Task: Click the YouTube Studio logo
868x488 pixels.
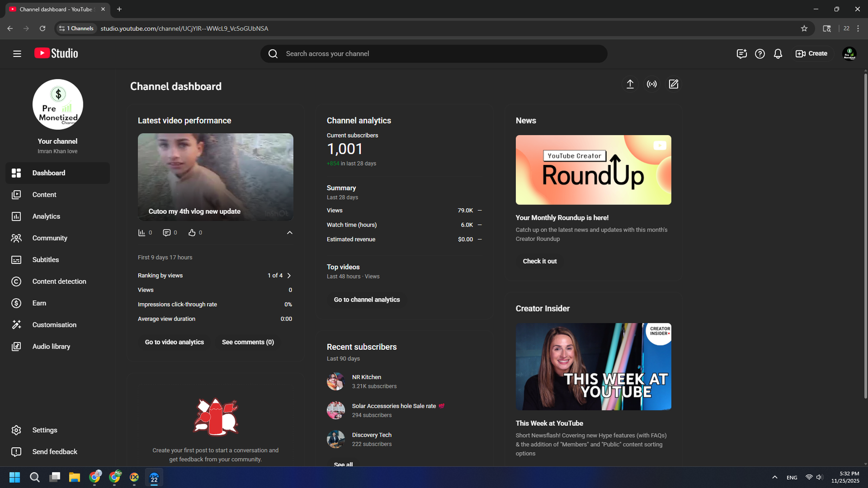Action: pos(56,53)
